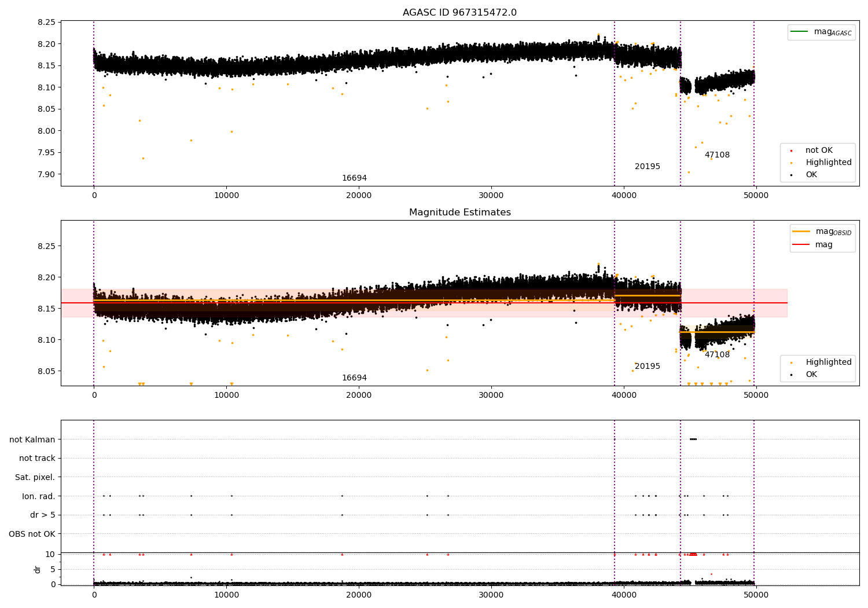Click the 16694 label in the top plot

click(354, 178)
